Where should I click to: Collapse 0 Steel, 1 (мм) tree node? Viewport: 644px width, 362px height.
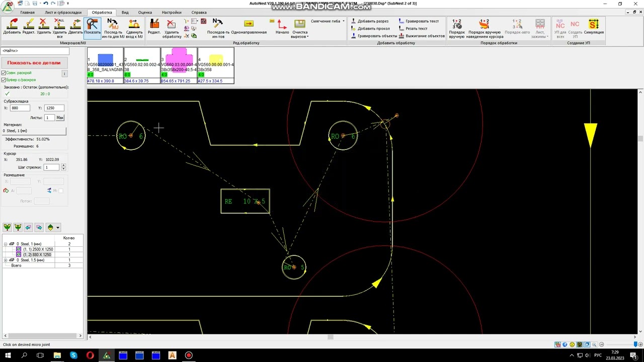(x=5, y=244)
